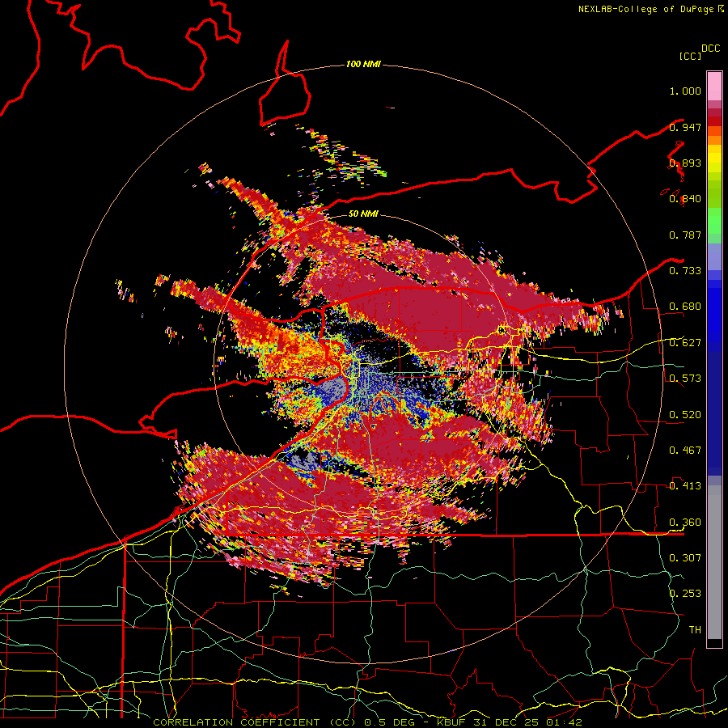
Task: Pick the light pink swatch beside 1.000
Action: pyautogui.click(x=714, y=86)
